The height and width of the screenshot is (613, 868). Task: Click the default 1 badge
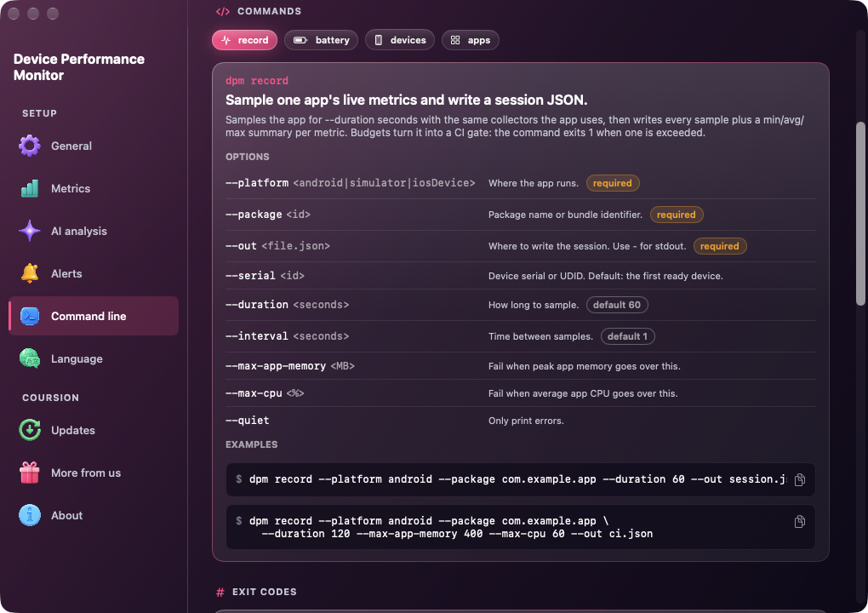(627, 336)
